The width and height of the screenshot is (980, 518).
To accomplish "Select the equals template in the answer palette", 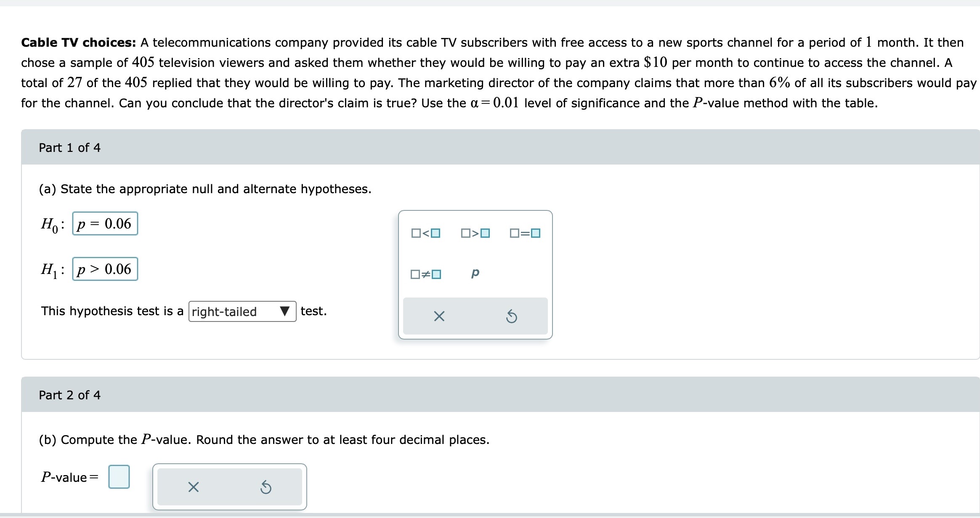I will [524, 233].
